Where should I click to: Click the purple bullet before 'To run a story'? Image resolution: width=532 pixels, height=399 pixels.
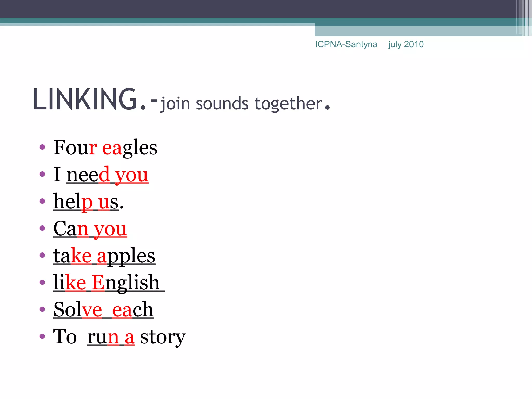click(x=42, y=336)
